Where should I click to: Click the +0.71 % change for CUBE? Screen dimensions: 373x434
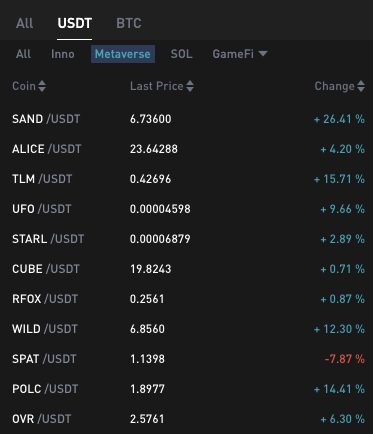342,269
